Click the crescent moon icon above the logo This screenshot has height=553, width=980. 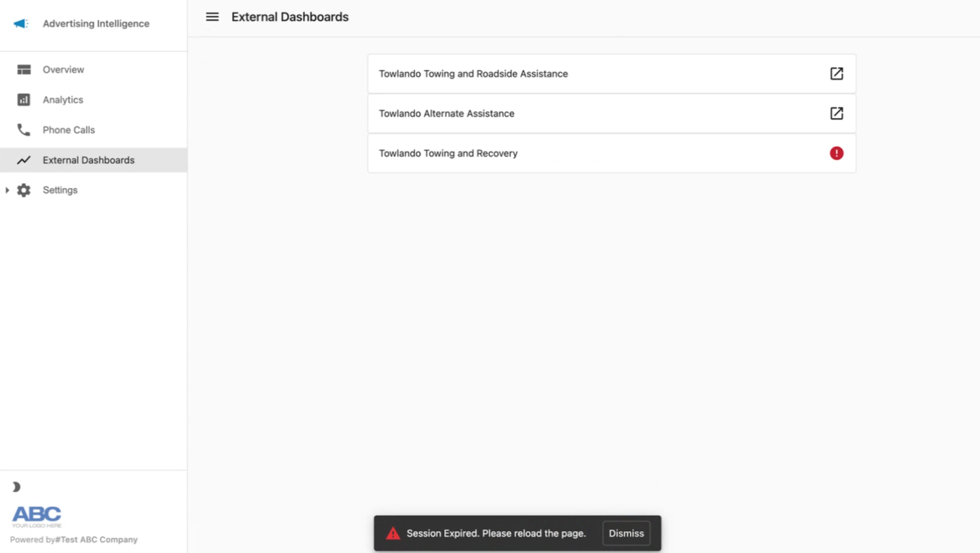point(15,486)
